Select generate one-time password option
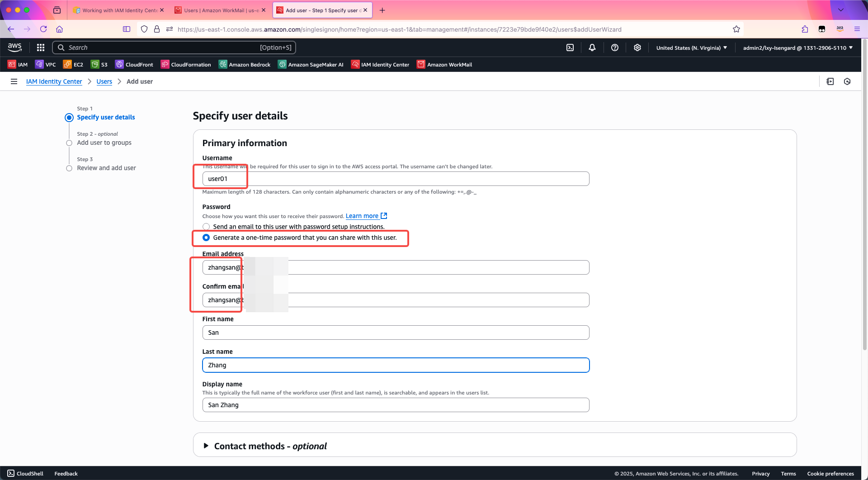Viewport: 868px width, 480px height. [206, 238]
